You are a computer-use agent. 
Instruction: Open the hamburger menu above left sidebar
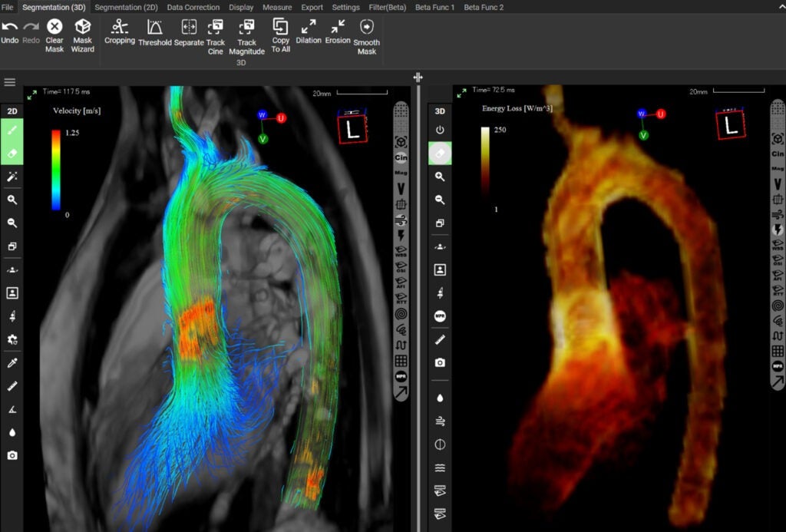(10, 82)
